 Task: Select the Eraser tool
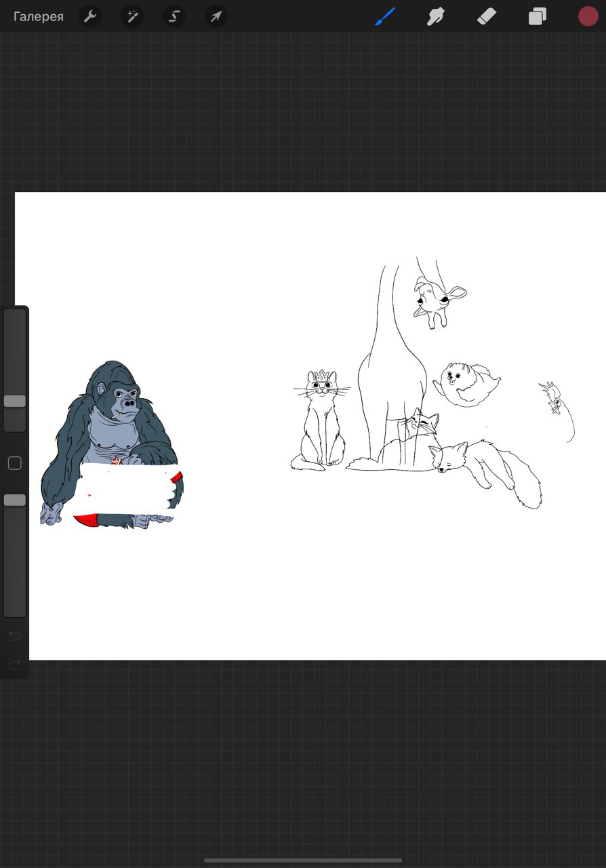(x=487, y=16)
